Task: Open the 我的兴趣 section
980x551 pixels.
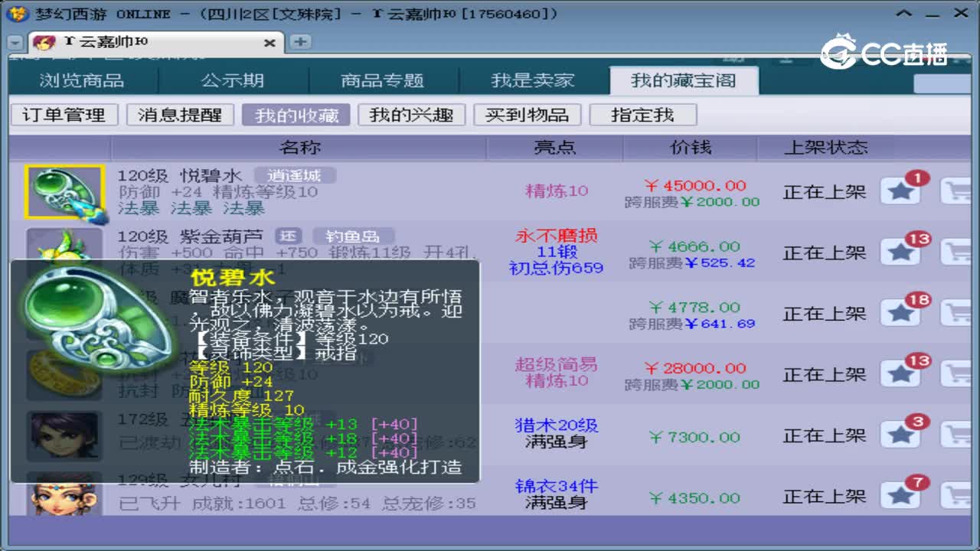Action: tap(412, 115)
